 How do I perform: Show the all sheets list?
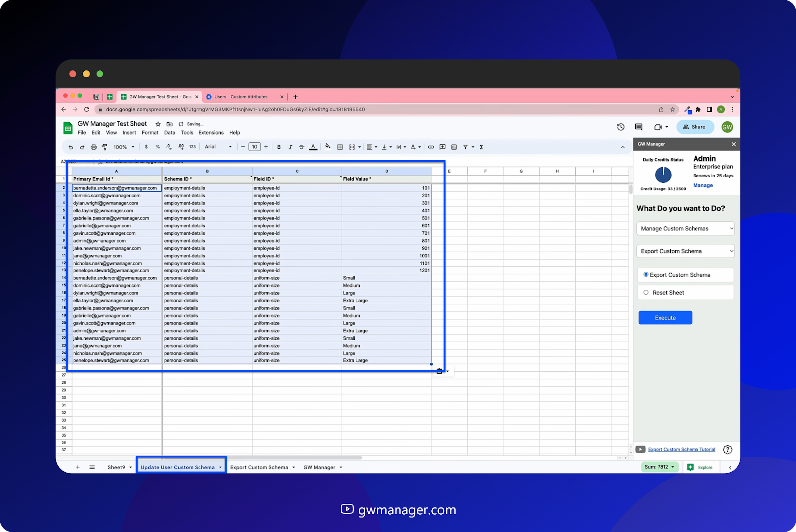coord(92,468)
